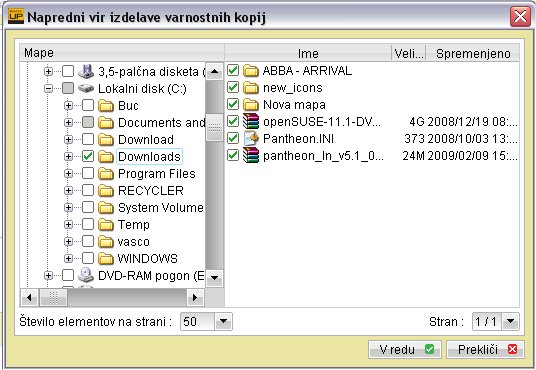This screenshot has height=370, width=536.
Task: Click the tree scroll left arrow
Action: tap(29, 297)
